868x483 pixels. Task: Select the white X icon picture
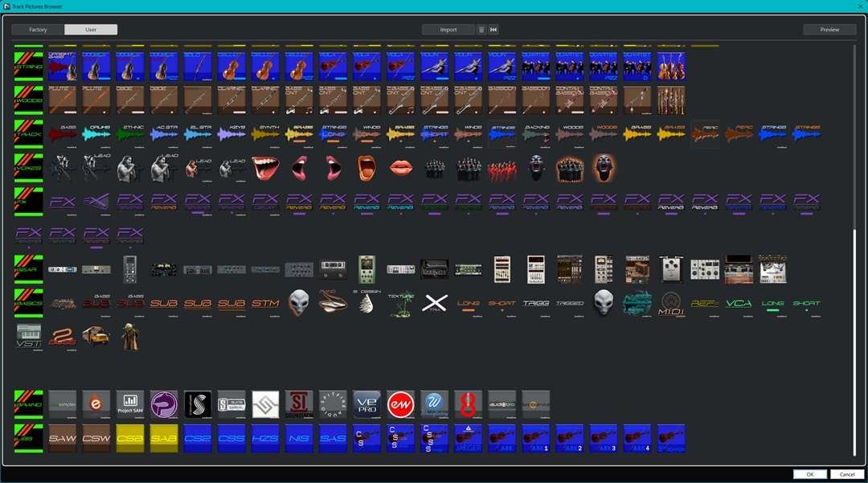pyautogui.click(x=435, y=303)
